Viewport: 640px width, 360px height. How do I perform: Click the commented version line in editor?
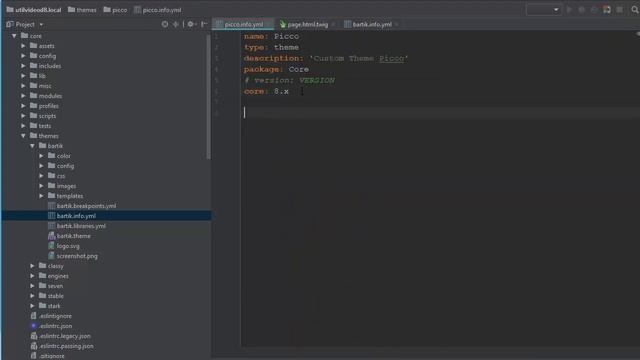[x=289, y=80]
